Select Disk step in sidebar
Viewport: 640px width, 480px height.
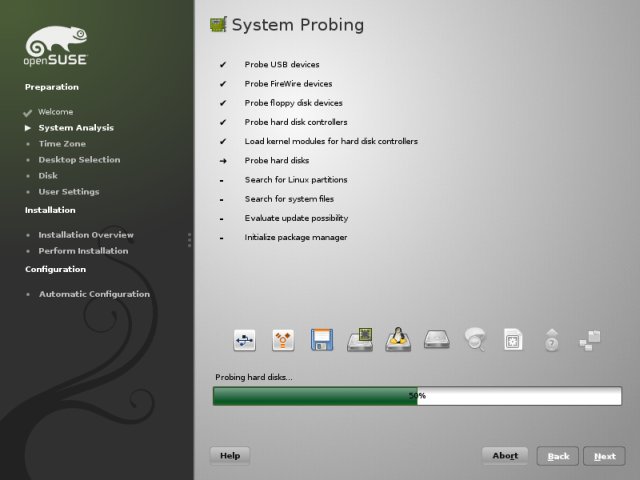point(48,176)
